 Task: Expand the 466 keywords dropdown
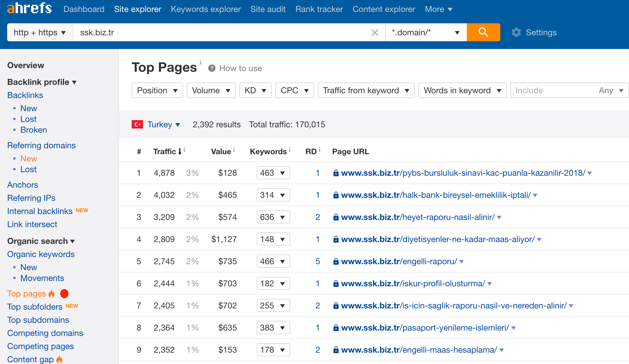coord(273,261)
